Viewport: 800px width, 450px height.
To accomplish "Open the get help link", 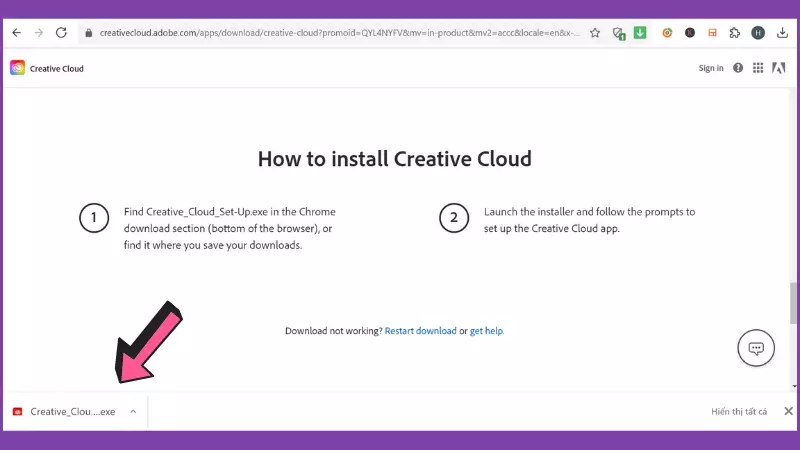I will pyautogui.click(x=486, y=331).
